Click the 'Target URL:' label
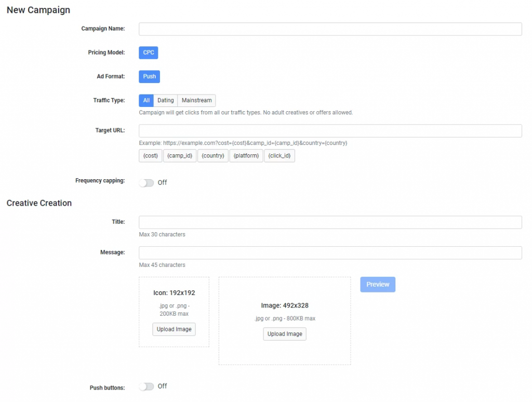532x402 pixels. click(x=110, y=130)
